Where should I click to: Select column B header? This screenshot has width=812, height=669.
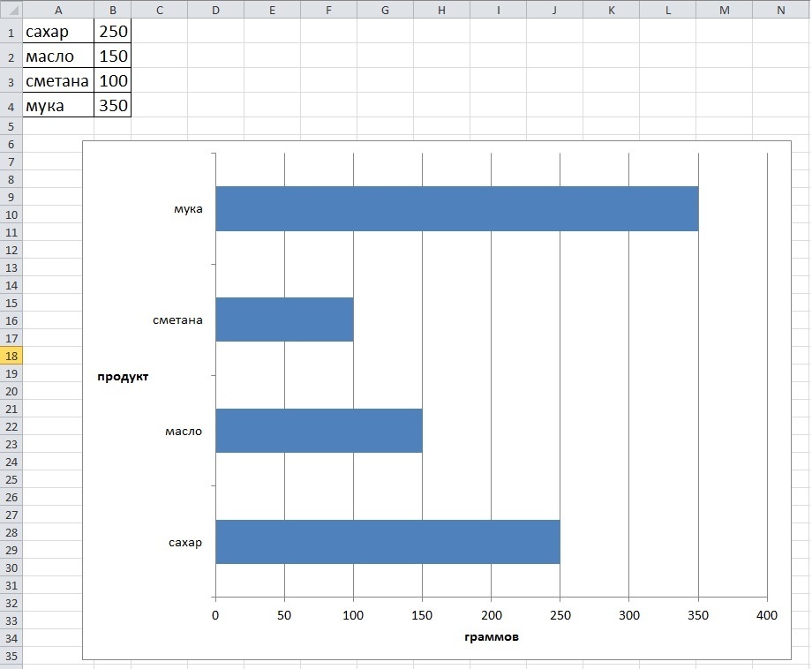click(x=113, y=10)
